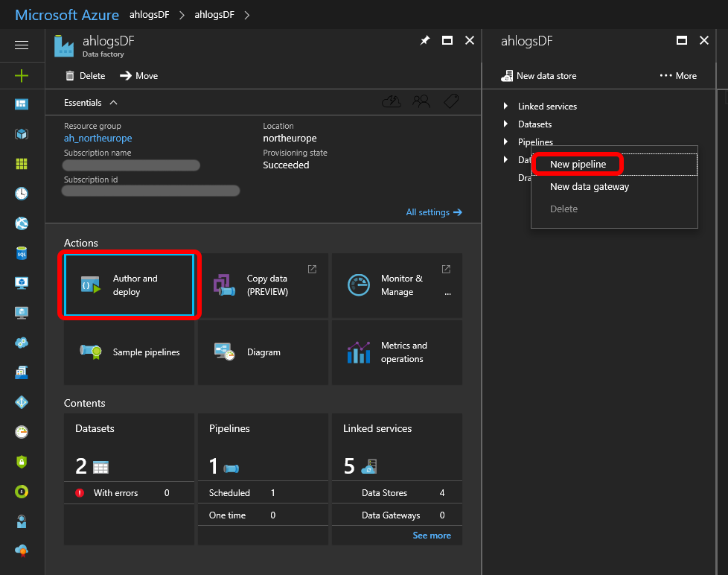The image size is (728, 575).
Task: Expand the Datasets tree node
Action: [x=505, y=124]
